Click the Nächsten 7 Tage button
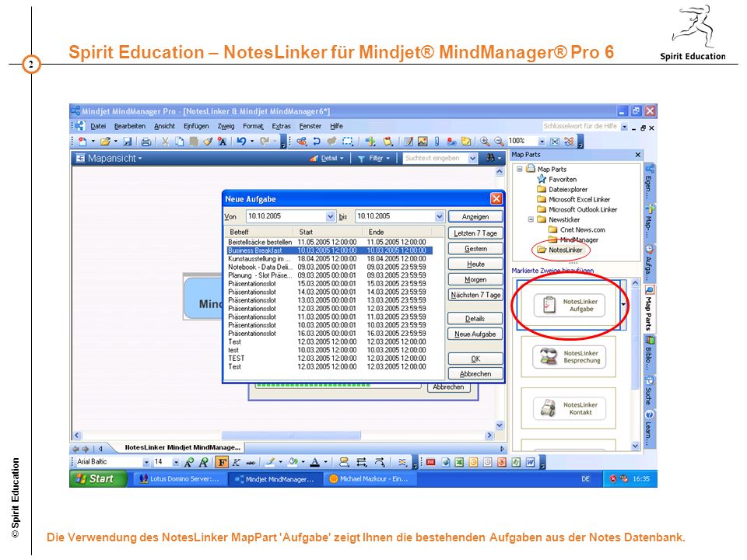 point(475,295)
